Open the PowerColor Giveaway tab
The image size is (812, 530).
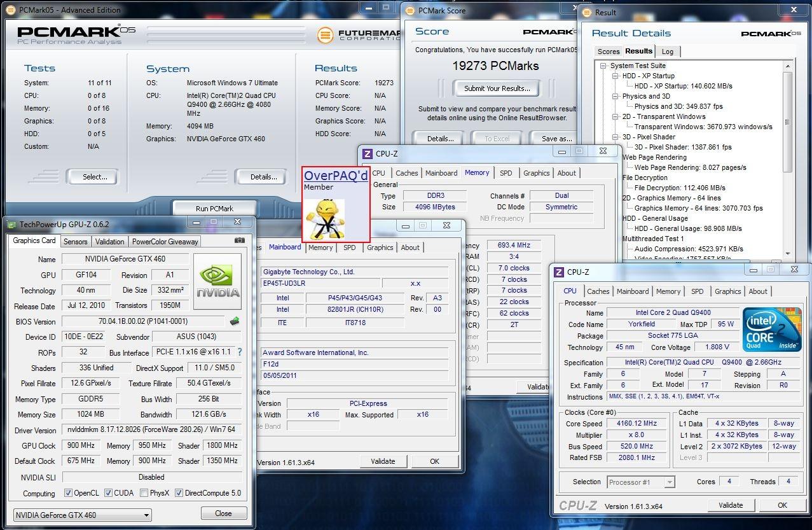point(165,242)
